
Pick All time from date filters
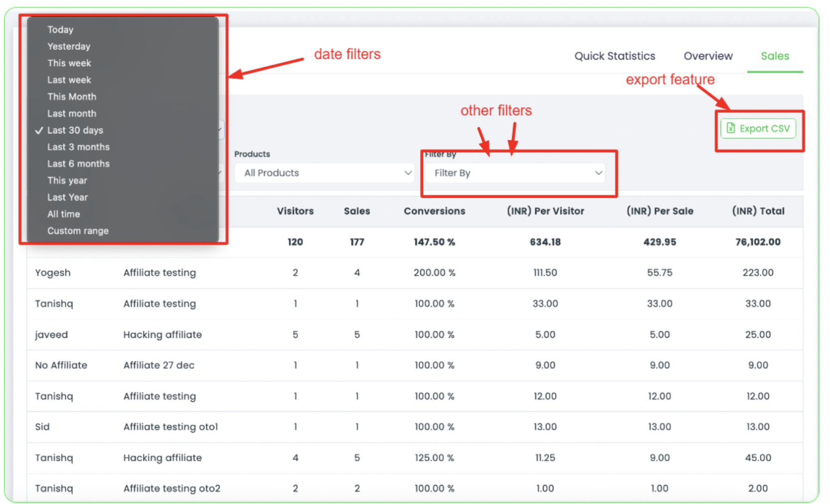[63, 214]
